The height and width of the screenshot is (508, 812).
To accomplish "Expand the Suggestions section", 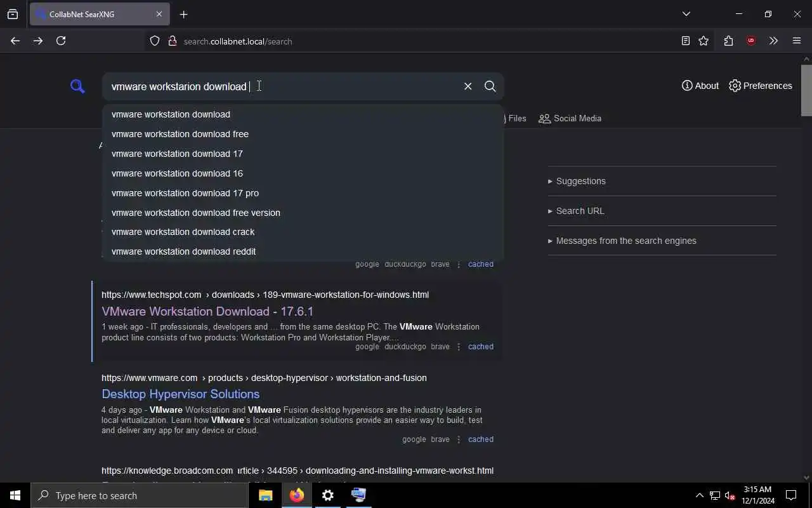I will tap(662, 181).
